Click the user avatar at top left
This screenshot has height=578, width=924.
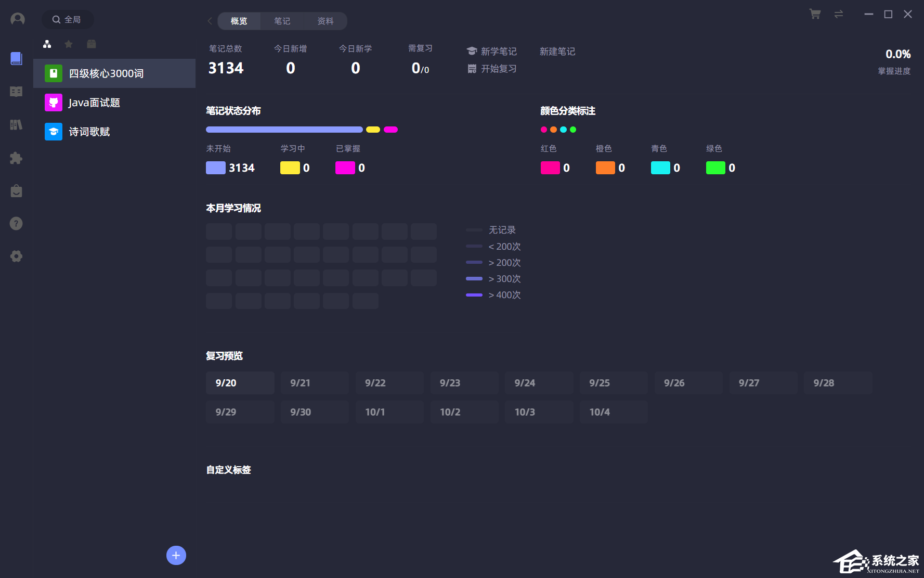coord(17,19)
